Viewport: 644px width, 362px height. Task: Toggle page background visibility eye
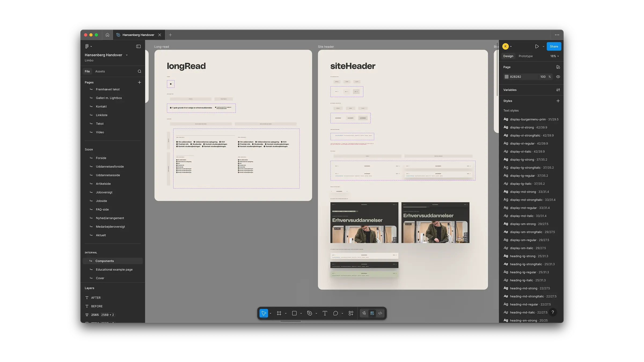(558, 77)
